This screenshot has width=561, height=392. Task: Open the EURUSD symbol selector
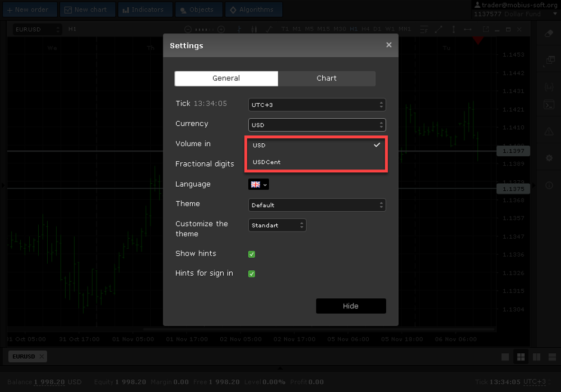37,29
